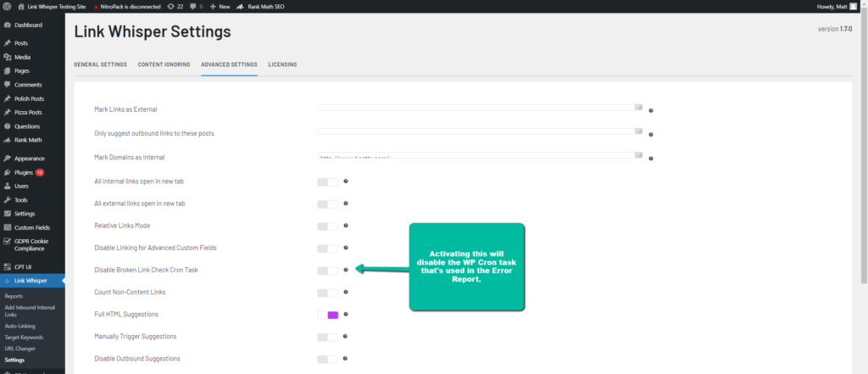Screen dimensions: 868x374
Task: Select the bold Settings submenu item
Action: [14, 360]
